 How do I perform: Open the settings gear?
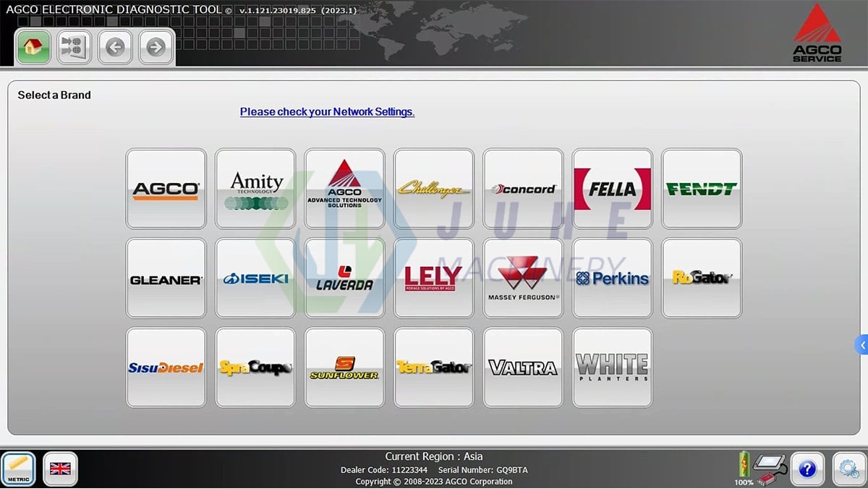(x=846, y=469)
